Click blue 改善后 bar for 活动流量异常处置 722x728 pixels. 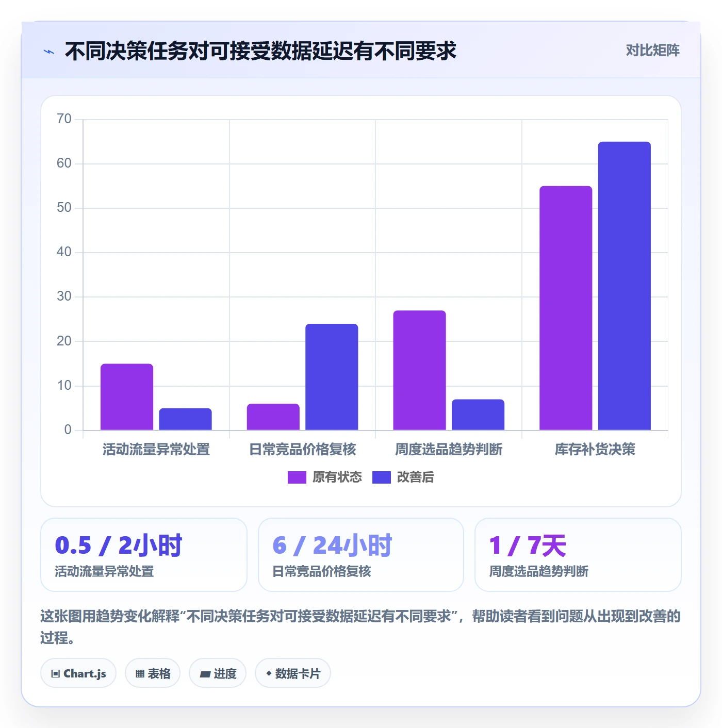click(x=185, y=419)
